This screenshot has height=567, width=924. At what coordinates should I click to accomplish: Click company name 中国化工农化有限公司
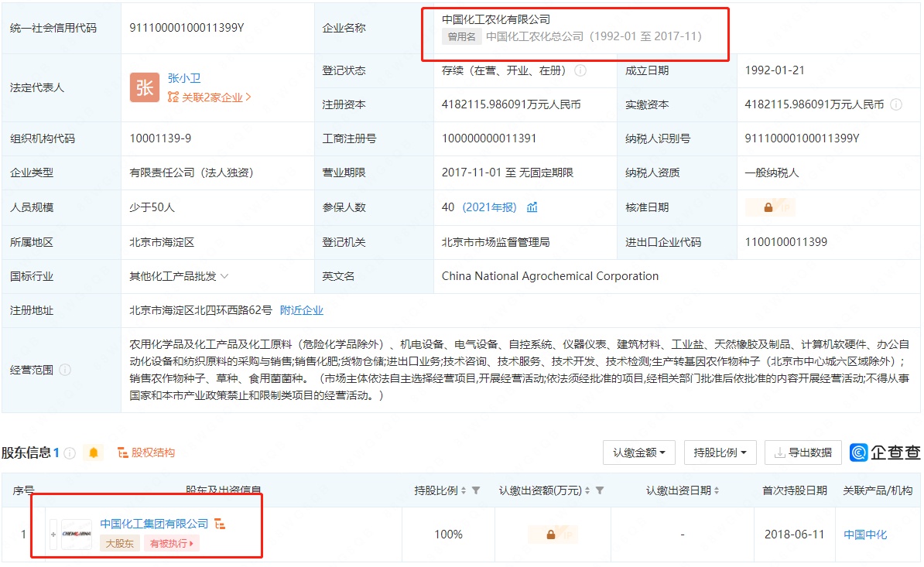pyautogui.click(x=496, y=19)
